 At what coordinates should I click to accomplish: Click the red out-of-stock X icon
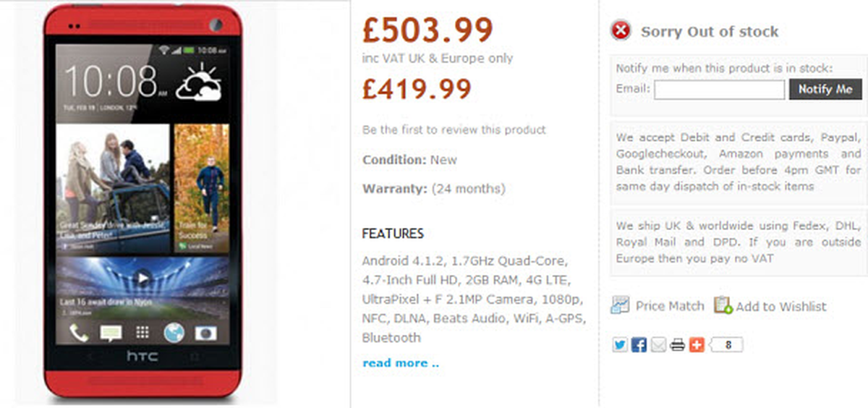coord(621,31)
